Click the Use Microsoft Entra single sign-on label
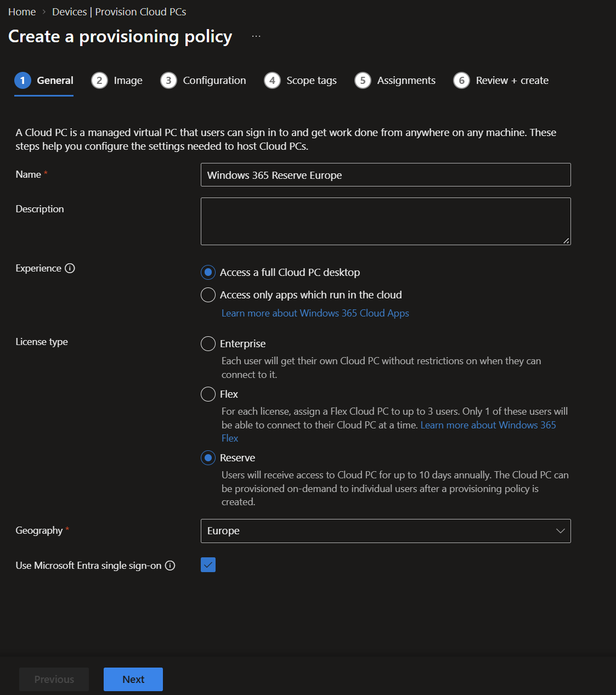 click(88, 566)
